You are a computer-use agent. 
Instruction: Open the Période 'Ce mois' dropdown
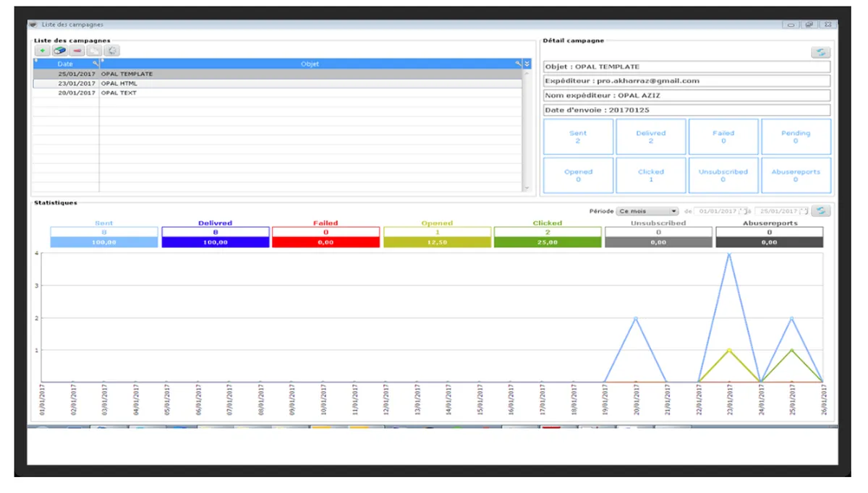click(647, 211)
